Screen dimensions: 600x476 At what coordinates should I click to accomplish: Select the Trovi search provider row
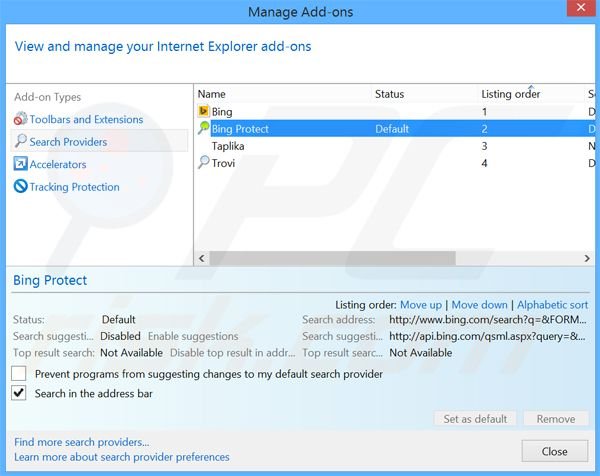397,163
